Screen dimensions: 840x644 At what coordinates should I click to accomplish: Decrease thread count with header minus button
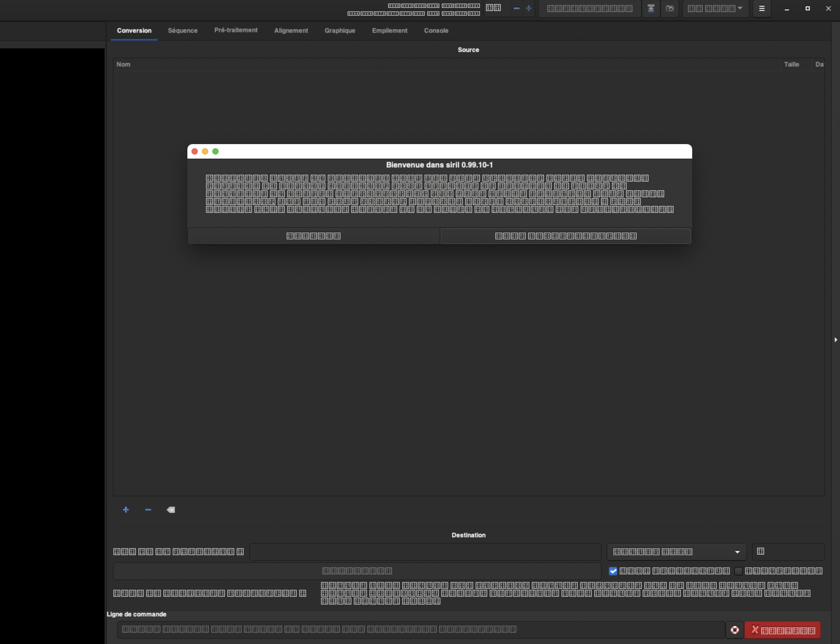coord(516,8)
